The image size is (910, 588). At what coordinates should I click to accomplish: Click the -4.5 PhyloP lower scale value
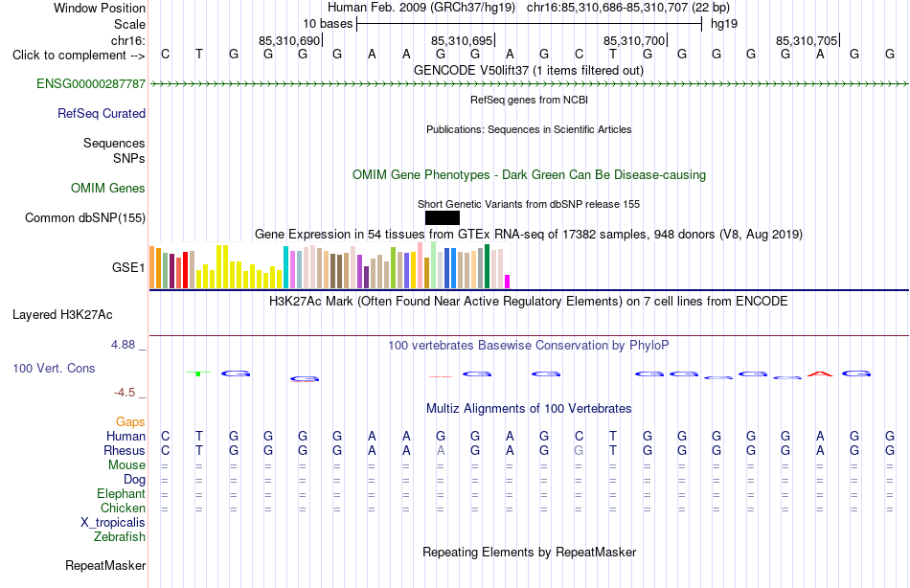125,393
